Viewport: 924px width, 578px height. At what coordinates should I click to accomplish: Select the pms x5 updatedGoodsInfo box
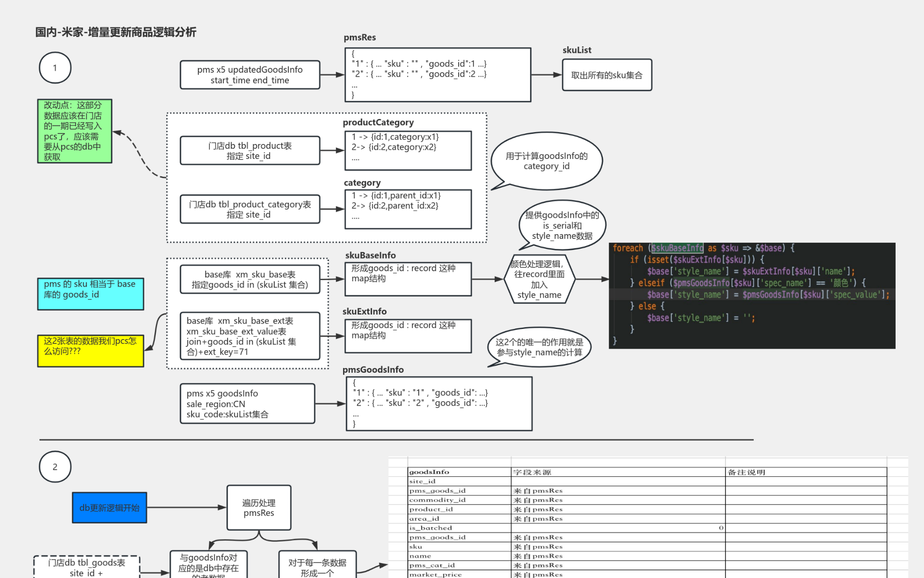(250, 75)
